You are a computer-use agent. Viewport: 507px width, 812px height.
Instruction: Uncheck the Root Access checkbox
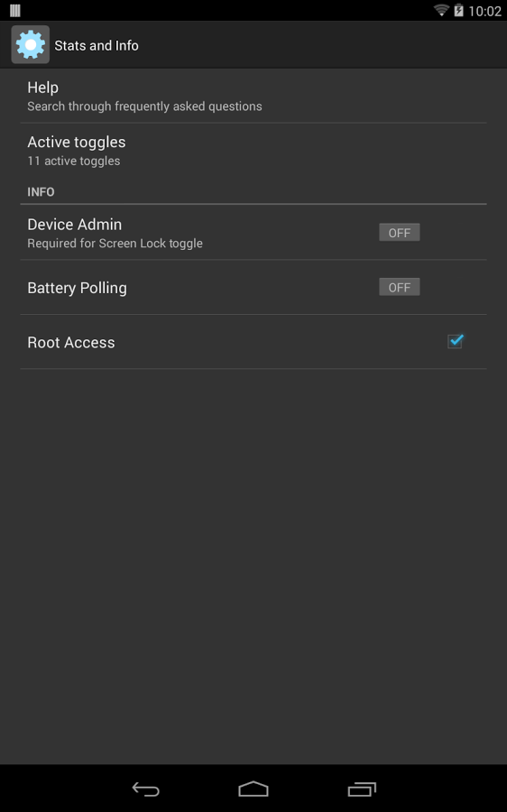[x=456, y=341]
